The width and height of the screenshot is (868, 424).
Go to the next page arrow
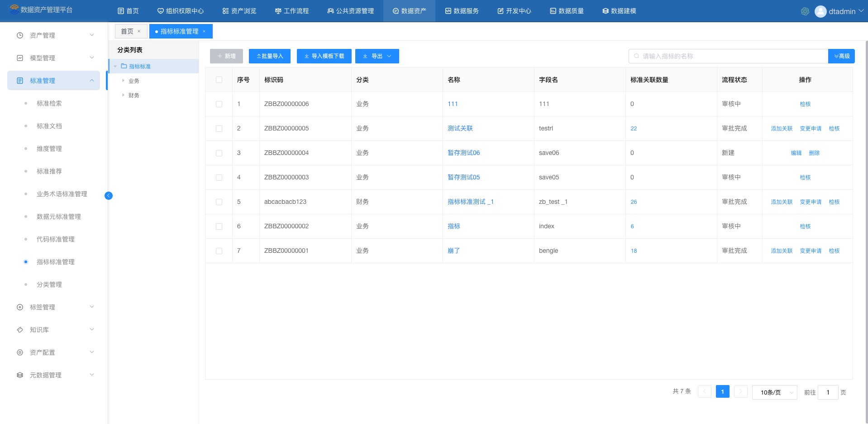click(741, 391)
